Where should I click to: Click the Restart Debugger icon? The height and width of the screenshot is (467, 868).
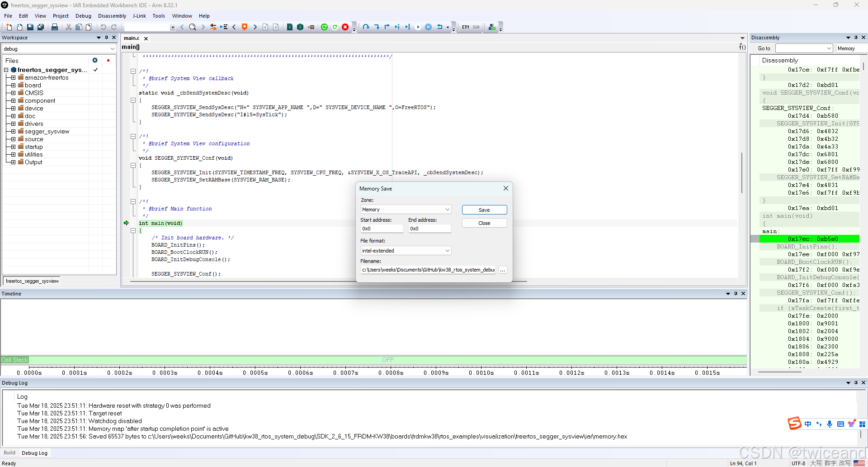335,27
